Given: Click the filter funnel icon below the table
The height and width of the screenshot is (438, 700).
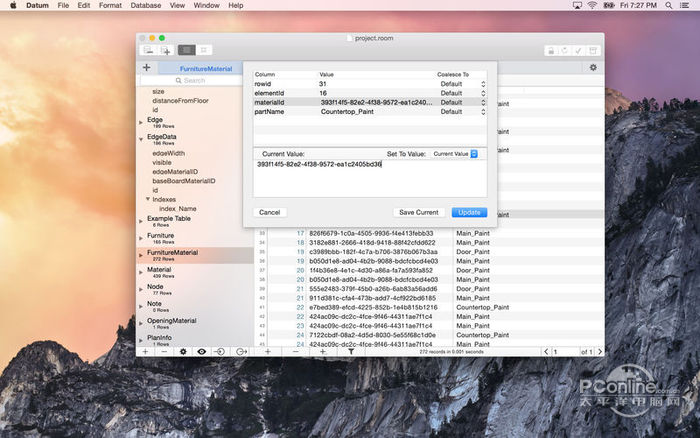Looking at the screenshot, I should pos(351,352).
